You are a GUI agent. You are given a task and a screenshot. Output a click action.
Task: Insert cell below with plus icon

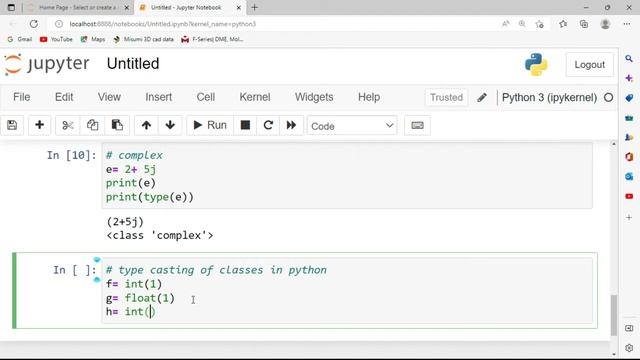click(40, 125)
